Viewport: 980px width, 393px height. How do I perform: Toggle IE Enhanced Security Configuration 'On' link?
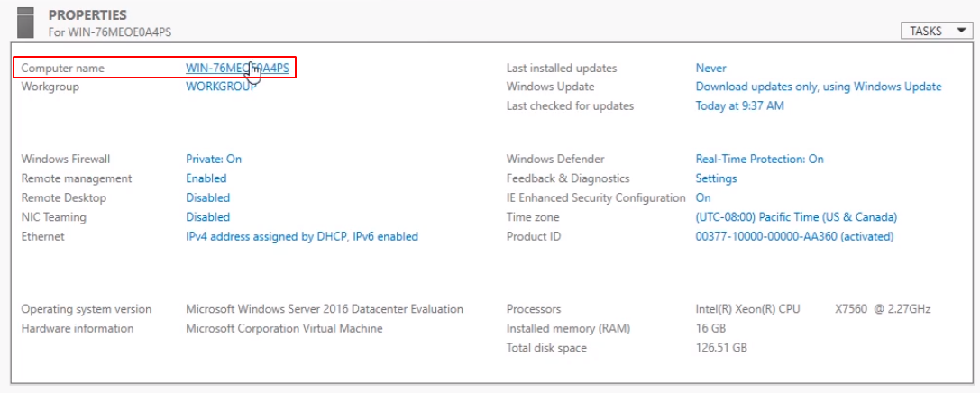coord(703,197)
